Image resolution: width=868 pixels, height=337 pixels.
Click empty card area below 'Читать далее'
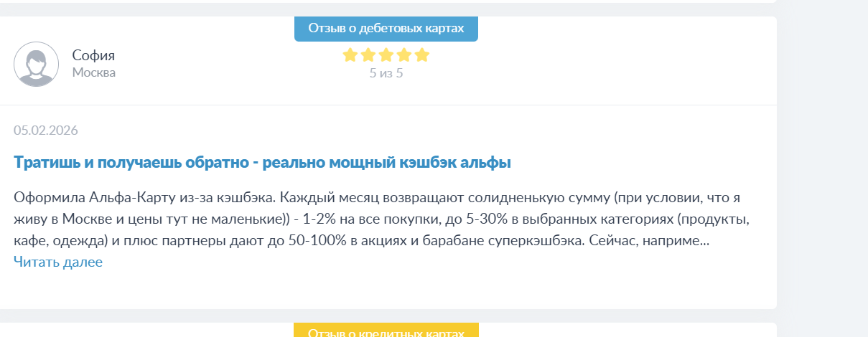(388, 290)
